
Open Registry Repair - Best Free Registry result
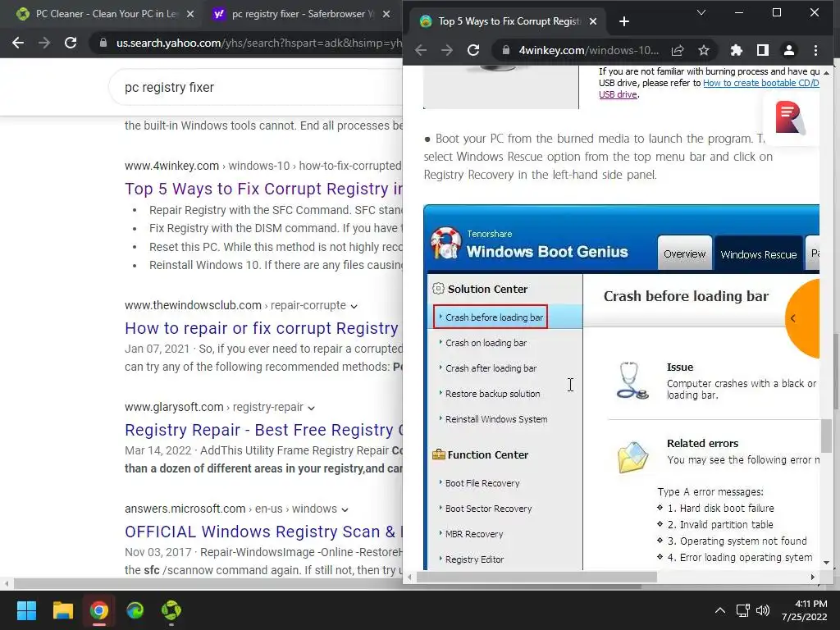pyautogui.click(x=263, y=430)
